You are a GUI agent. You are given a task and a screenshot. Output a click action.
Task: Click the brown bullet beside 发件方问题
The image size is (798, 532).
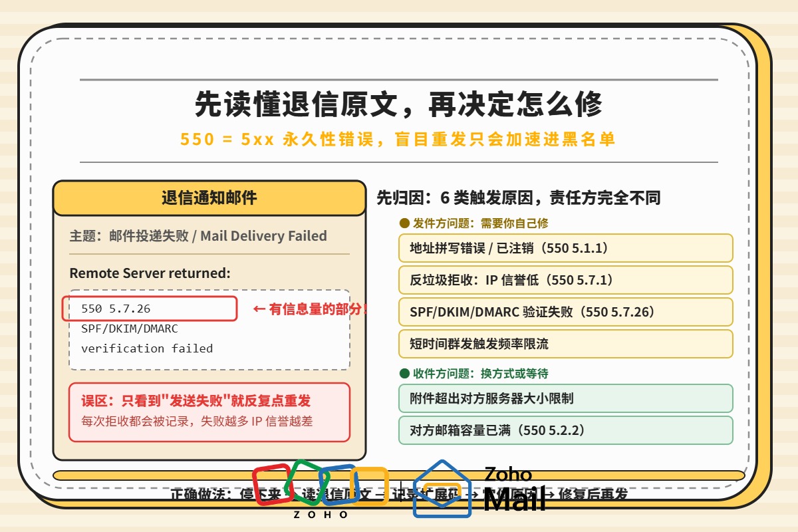click(x=403, y=223)
